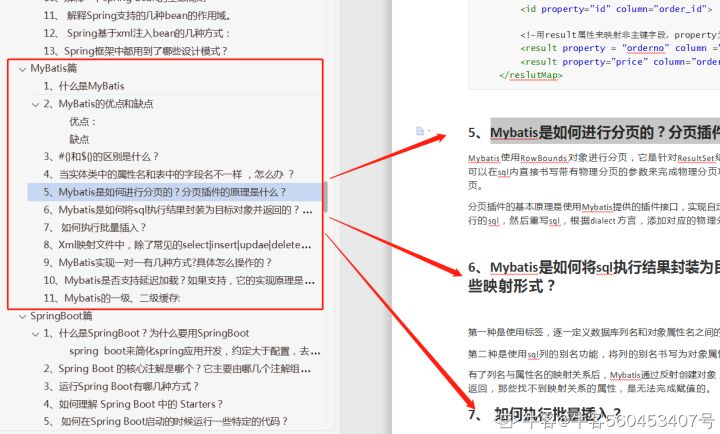Click paragraph starting 第一种是使用标签
Viewport: 720px width, 434px height.
[594, 332]
